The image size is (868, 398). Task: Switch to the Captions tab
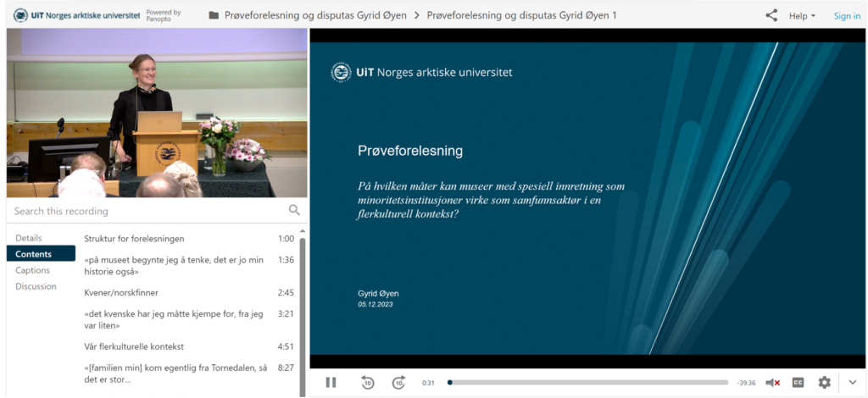[32, 270]
